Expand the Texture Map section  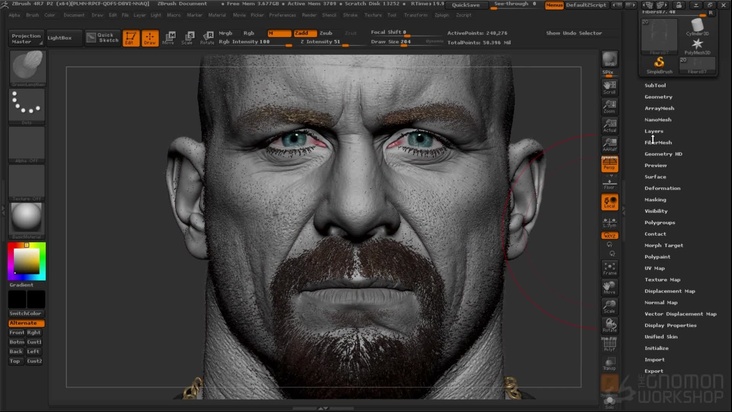pos(662,280)
